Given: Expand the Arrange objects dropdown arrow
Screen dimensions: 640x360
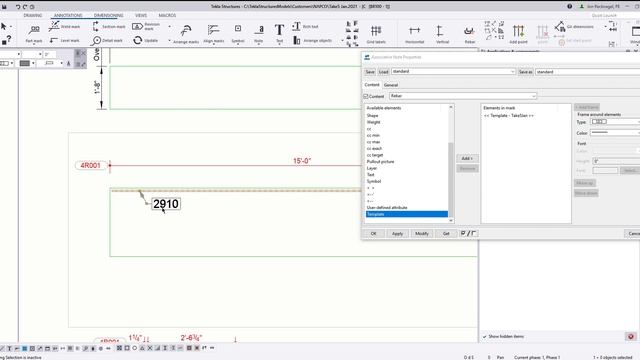Looking at the screenshot, I should (x=342, y=40).
